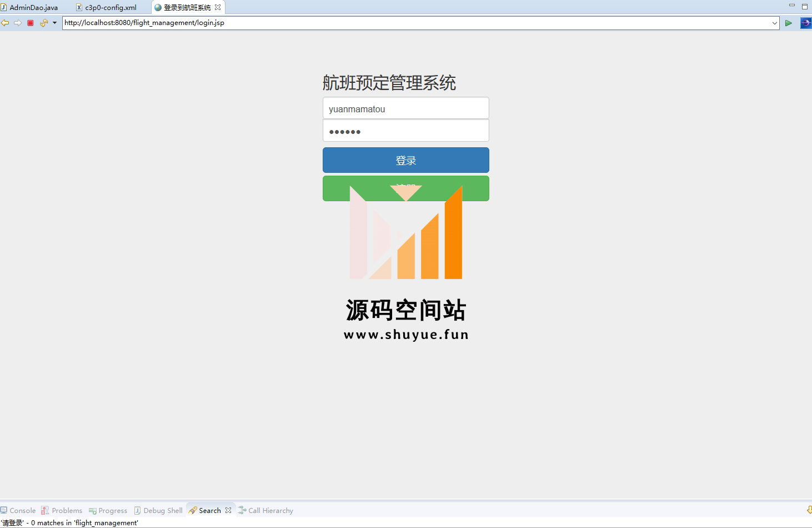Click the URL address field
Viewport: 812px width, 528px height.
pos(417,23)
